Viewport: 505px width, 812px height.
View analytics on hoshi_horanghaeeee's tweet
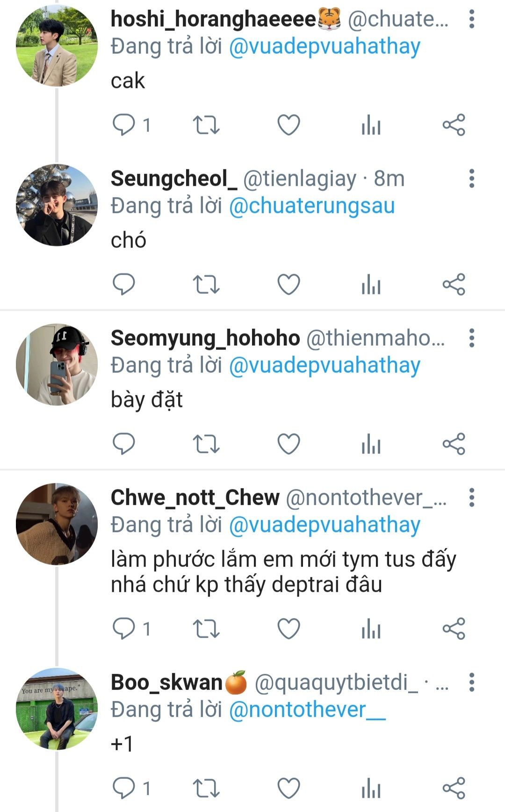click(371, 125)
